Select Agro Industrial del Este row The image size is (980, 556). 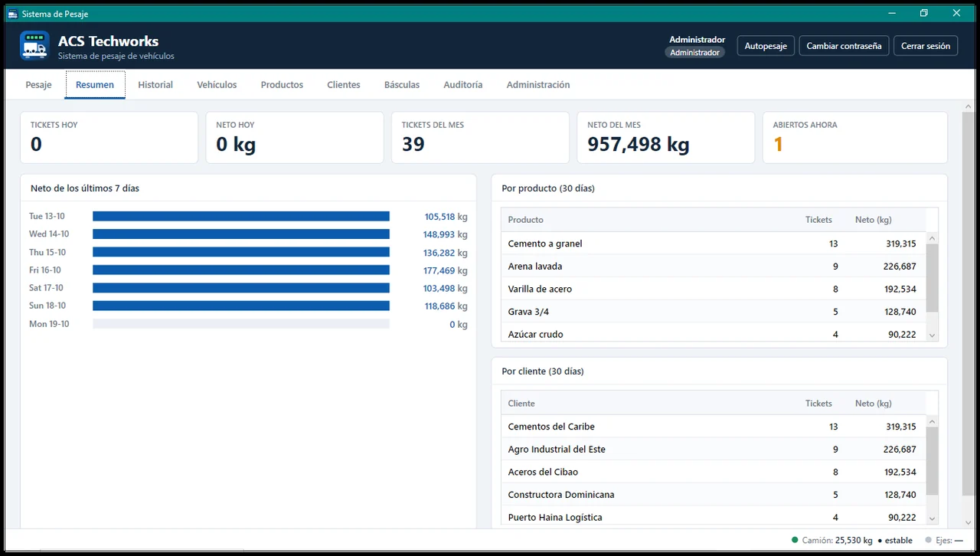pos(714,450)
